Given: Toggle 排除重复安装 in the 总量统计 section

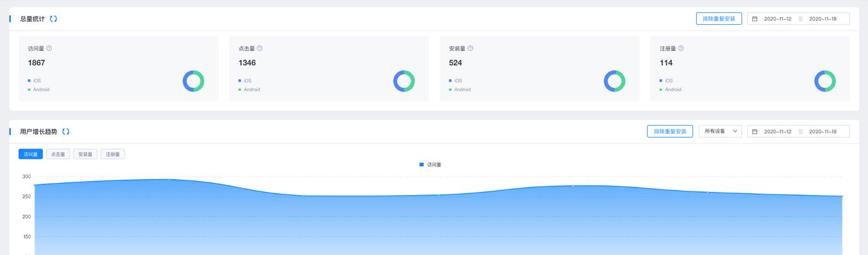Looking at the screenshot, I should click(719, 19).
